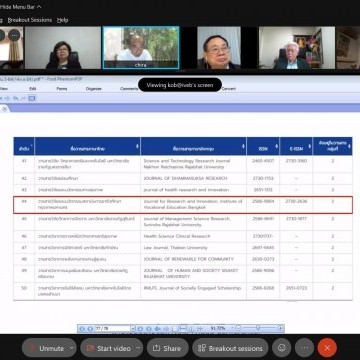
Task: Open the Edit menu in Foxit PhantomPDF
Action: click(33, 89)
